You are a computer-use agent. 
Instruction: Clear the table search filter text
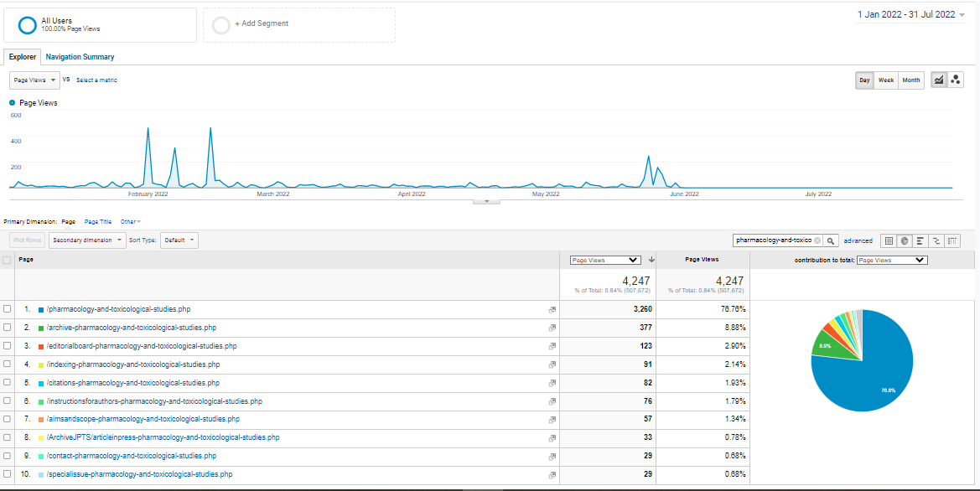pos(817,240)
